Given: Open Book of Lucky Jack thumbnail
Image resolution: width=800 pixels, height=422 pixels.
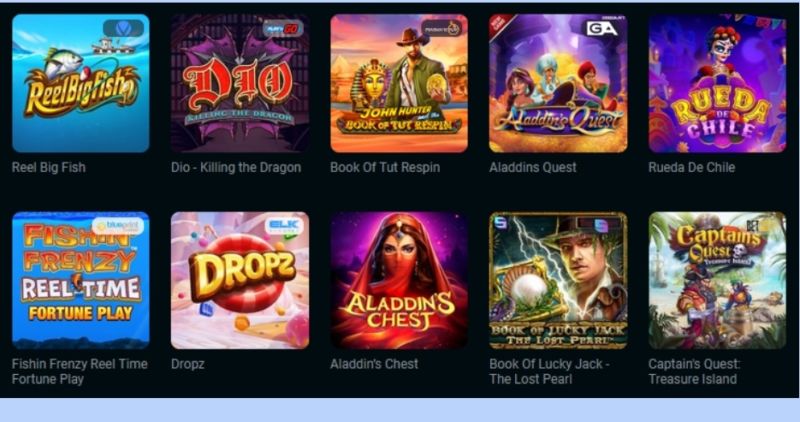Looking at the screenshot, I should pos(558,281).
